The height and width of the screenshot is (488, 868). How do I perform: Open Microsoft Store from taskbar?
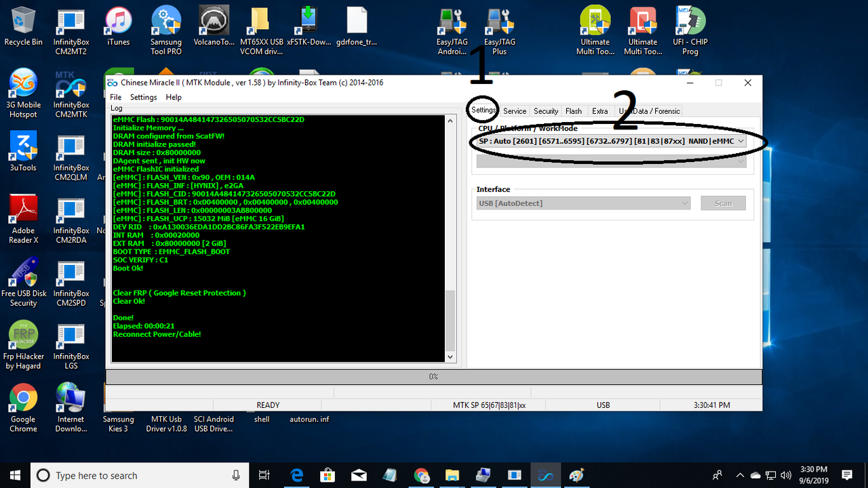[x=328, y=475]
